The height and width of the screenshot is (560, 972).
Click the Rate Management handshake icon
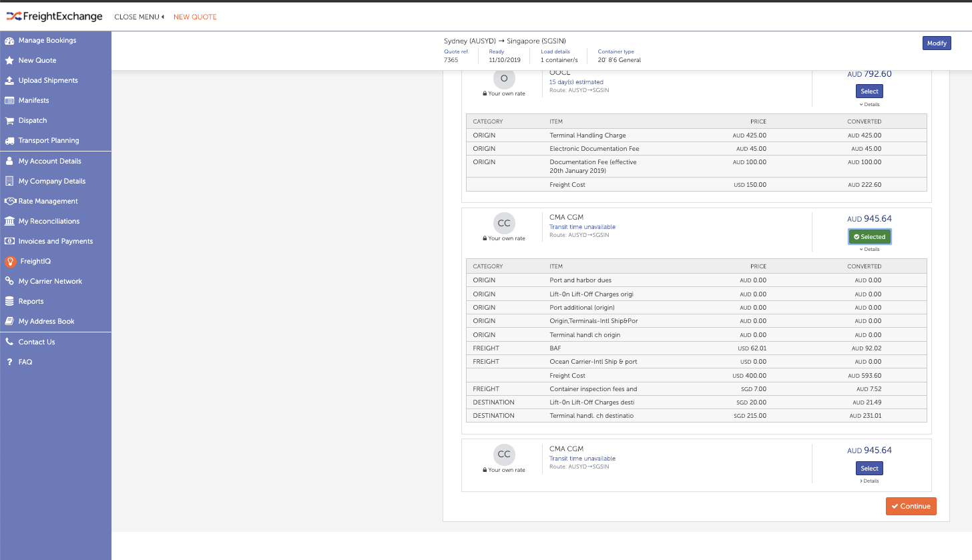tap(10, 201)
